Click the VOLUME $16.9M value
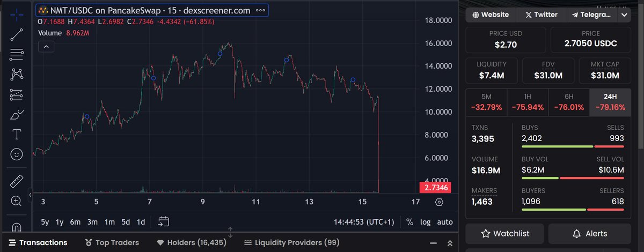644x252 pixels. coord(486,171)
